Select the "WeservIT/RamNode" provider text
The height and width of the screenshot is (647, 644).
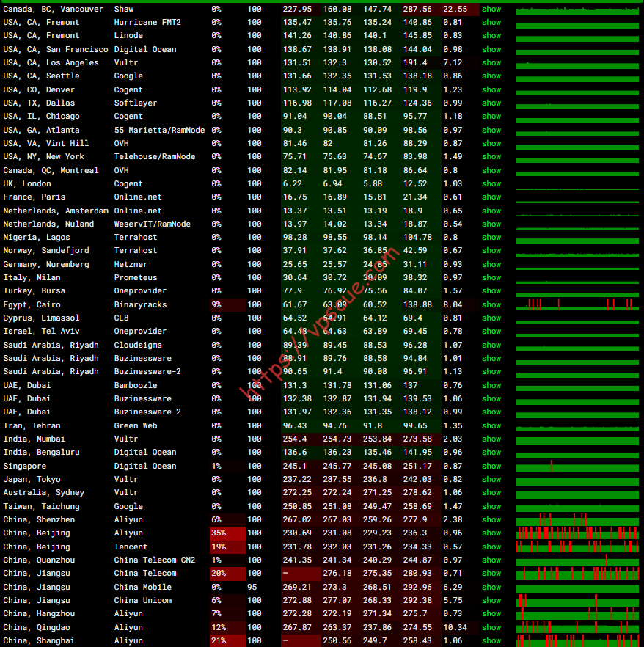153,224
